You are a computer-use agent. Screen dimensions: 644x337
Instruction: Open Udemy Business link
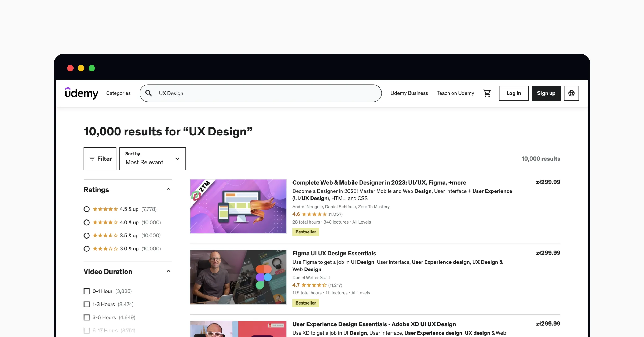point(409,93)
